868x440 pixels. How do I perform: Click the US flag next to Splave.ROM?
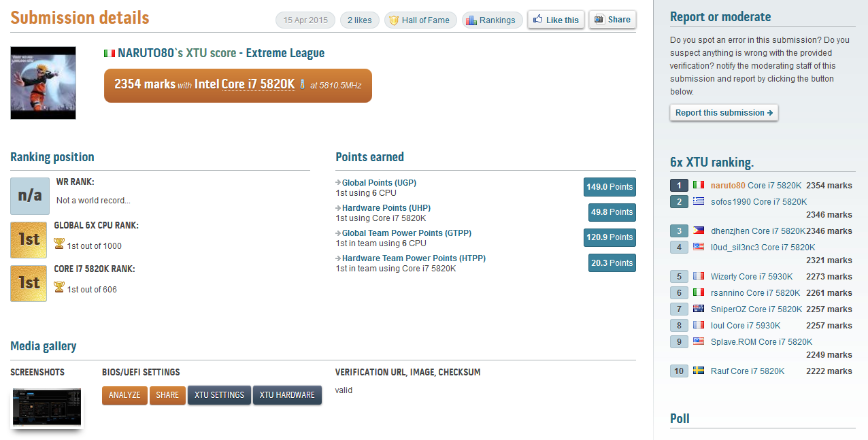click(699, 342)
